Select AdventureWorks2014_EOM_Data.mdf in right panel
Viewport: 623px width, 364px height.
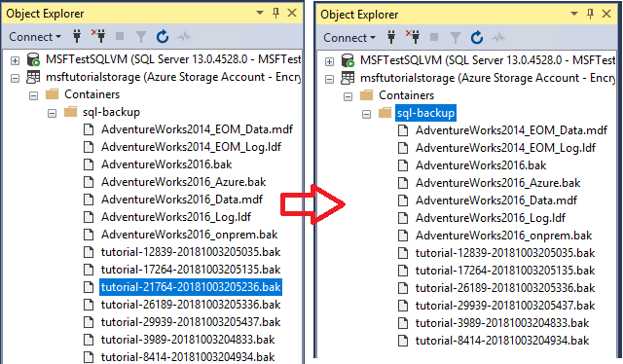click(511, 130)
